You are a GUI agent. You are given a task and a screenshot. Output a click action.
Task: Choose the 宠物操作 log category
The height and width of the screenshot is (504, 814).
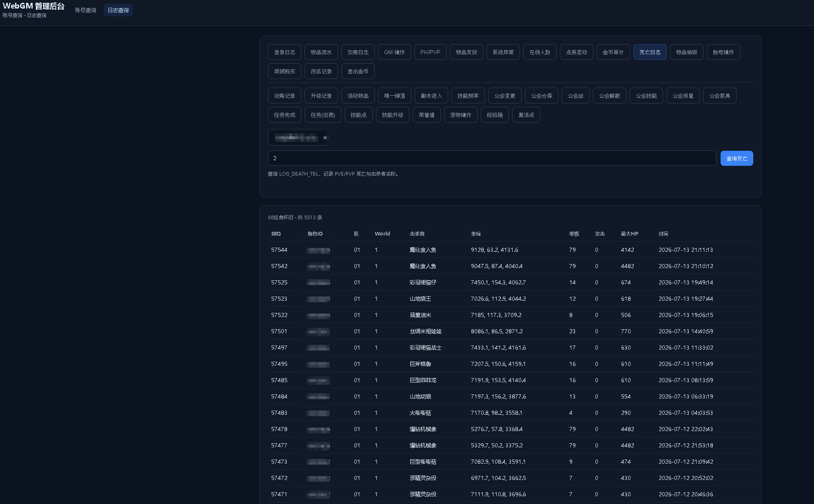pyautogui.click(x=461, y=115)
